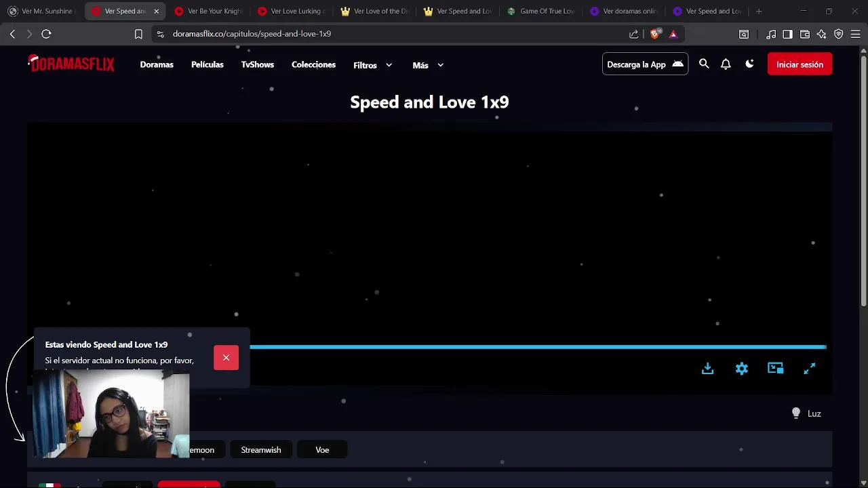
Task: Open the player settings gear
Action: click(x=742, y=368)
